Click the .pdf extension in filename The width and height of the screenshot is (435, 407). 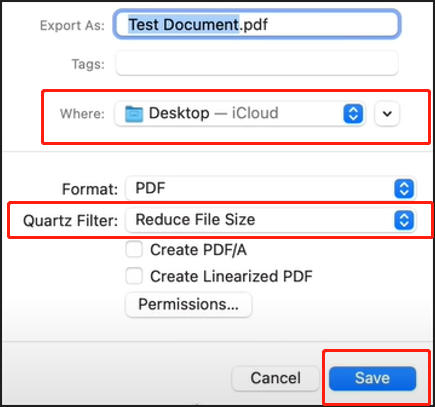253,25
